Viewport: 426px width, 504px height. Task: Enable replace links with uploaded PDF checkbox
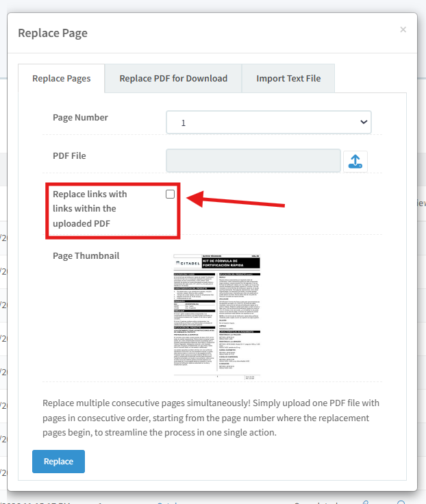click(x=170, y=194)
